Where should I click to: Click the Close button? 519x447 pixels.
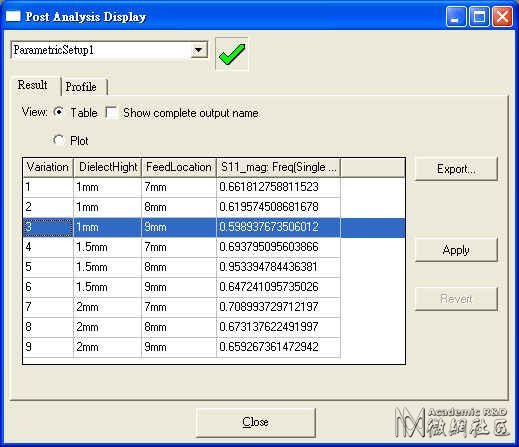[256, 422]
